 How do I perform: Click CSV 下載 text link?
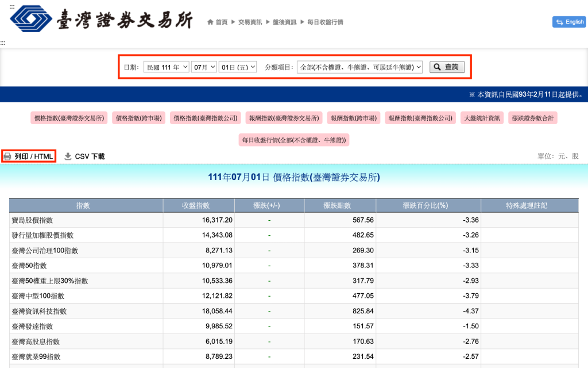(x=90, y=156)
